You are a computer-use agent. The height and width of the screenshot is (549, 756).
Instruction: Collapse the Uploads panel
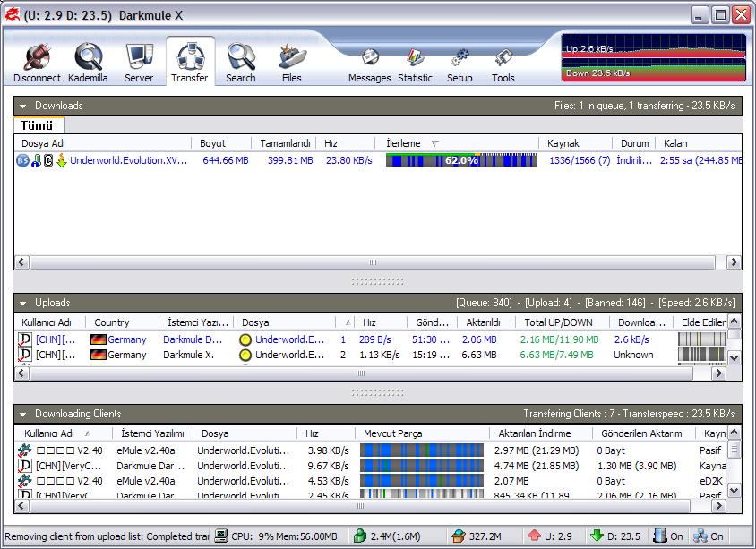pos(22,304)
